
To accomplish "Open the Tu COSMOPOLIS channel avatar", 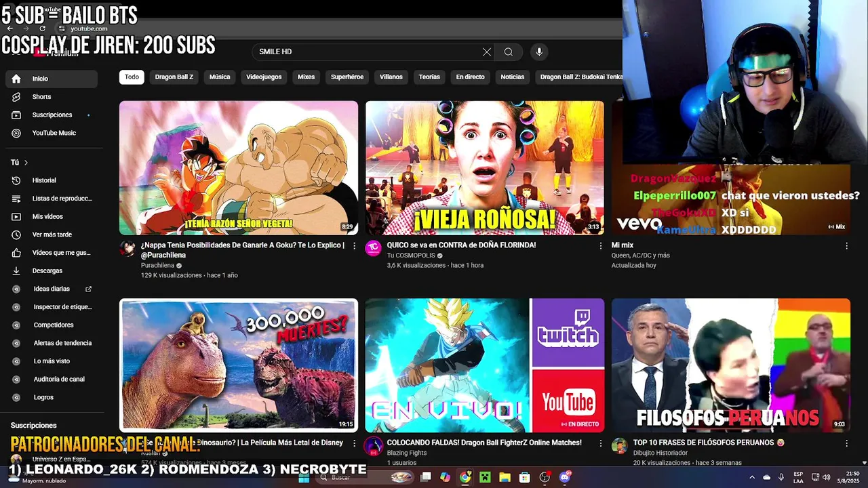I will click(x=374, y=248).
